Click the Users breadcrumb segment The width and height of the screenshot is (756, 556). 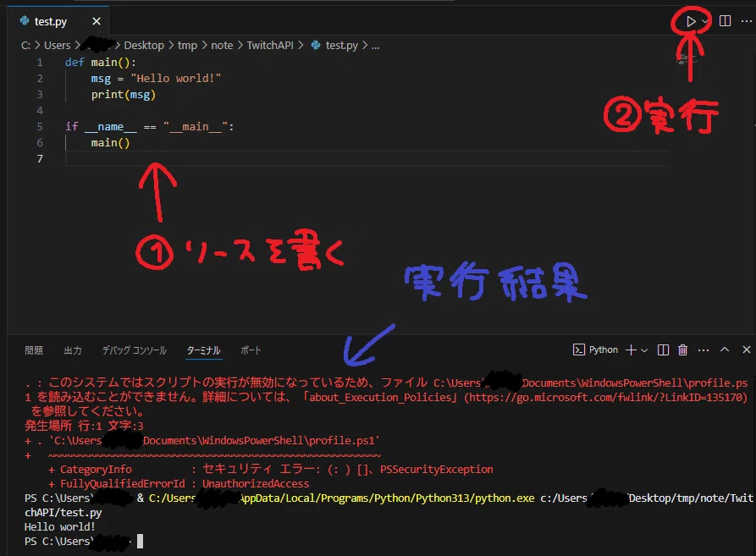tap(57, 46)
